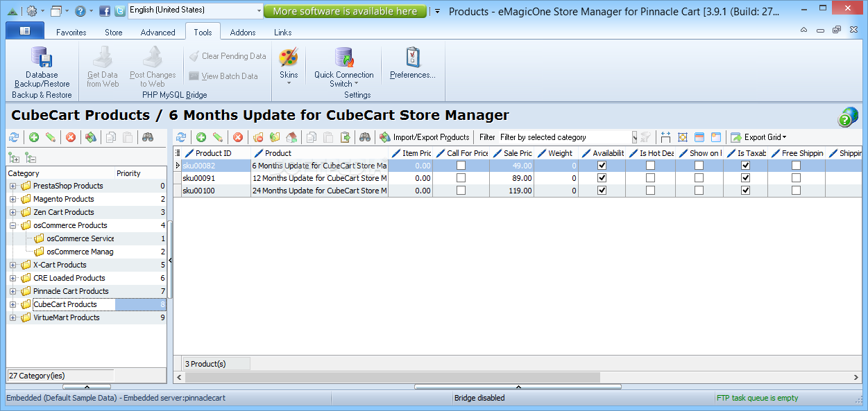Edit selected category with pencil icon
868x411 pixels.
[50, 137]
